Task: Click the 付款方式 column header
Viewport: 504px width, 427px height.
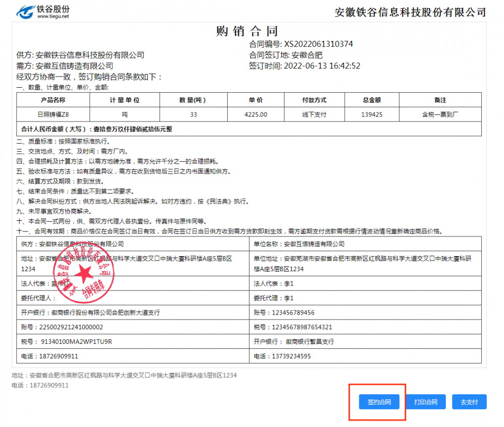Action: [x=314, y=100]
